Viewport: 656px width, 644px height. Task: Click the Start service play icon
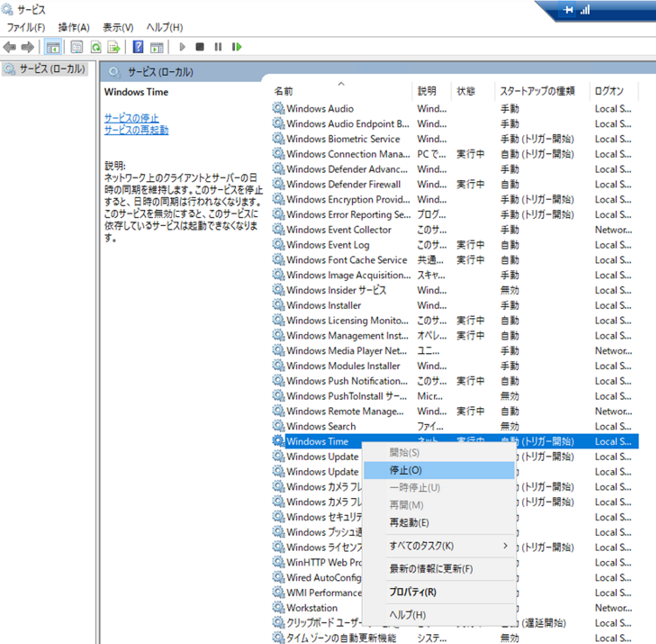click(182, 47)
